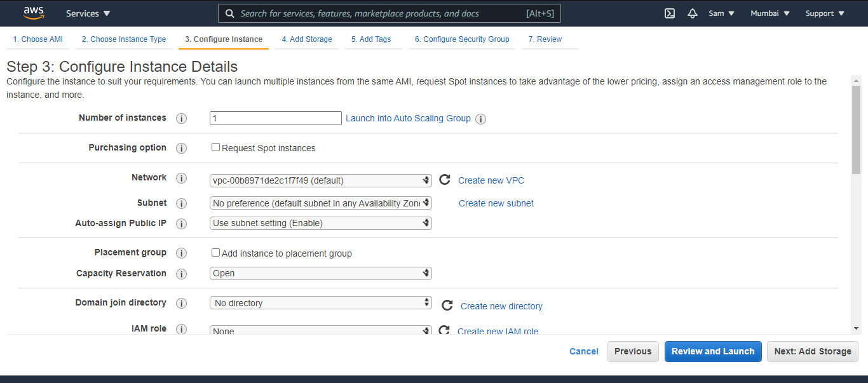868x383 pixels.
Task: Open AWS CloudShell from the navigation bar
Action: click(669, 13)
